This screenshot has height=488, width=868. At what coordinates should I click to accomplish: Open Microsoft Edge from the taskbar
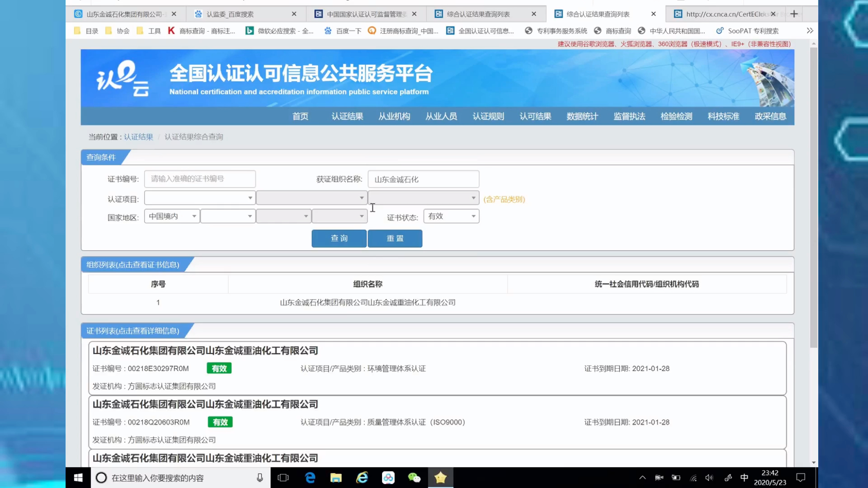coord(310,478)
